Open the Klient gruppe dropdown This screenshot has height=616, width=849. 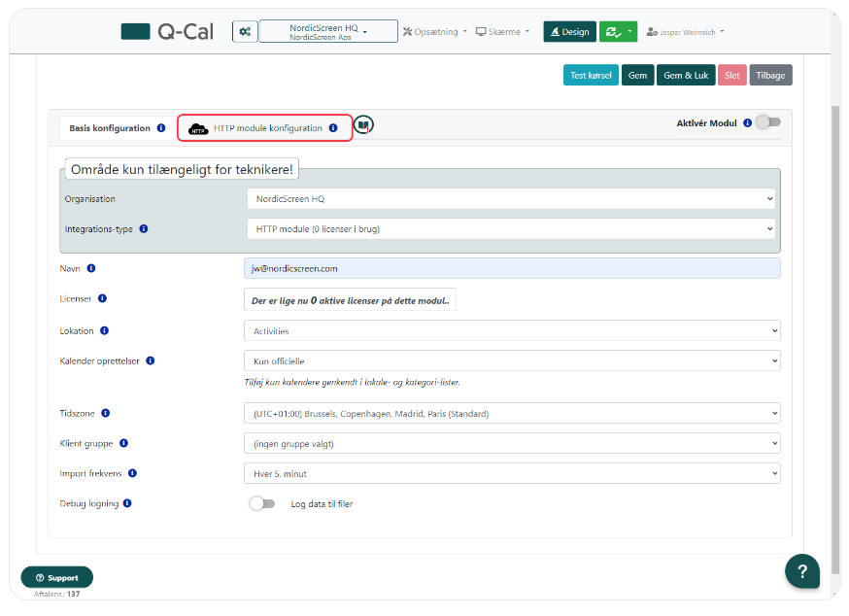[x=512, y=444]
